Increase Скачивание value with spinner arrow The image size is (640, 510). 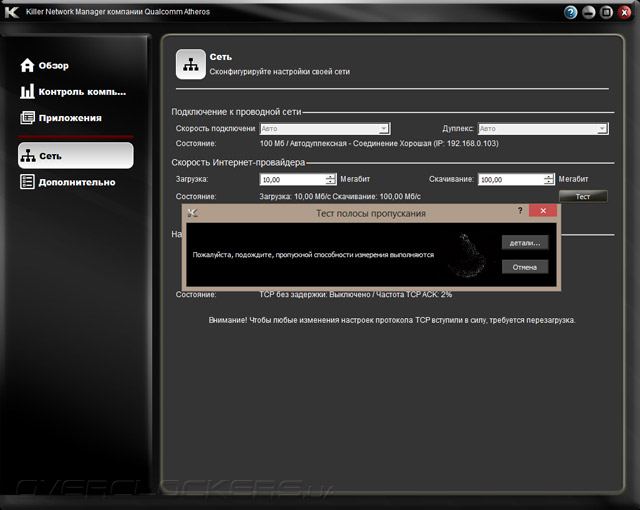click(549, 176)
